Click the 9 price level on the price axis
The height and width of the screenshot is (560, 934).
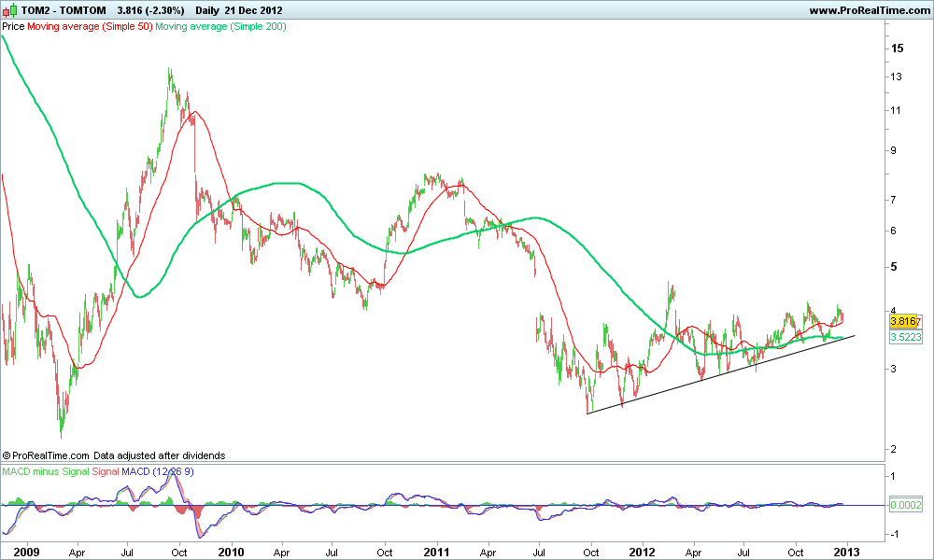[893, 151]
